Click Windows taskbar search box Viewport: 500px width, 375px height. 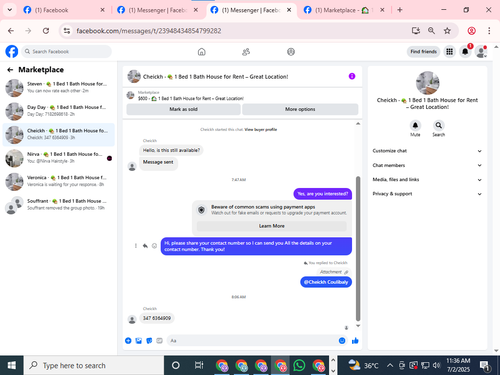[94, 365]
